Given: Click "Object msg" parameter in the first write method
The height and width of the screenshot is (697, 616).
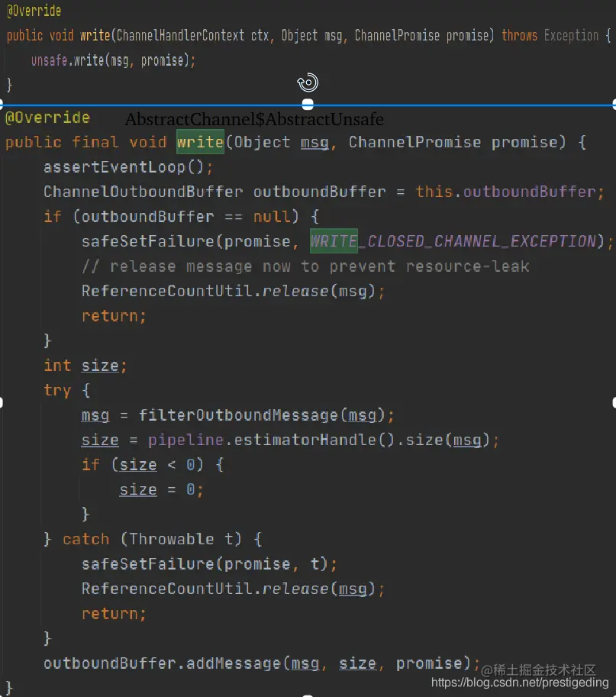Looking at the screenshot, I should pyautogui.click(x=312, y=36).
